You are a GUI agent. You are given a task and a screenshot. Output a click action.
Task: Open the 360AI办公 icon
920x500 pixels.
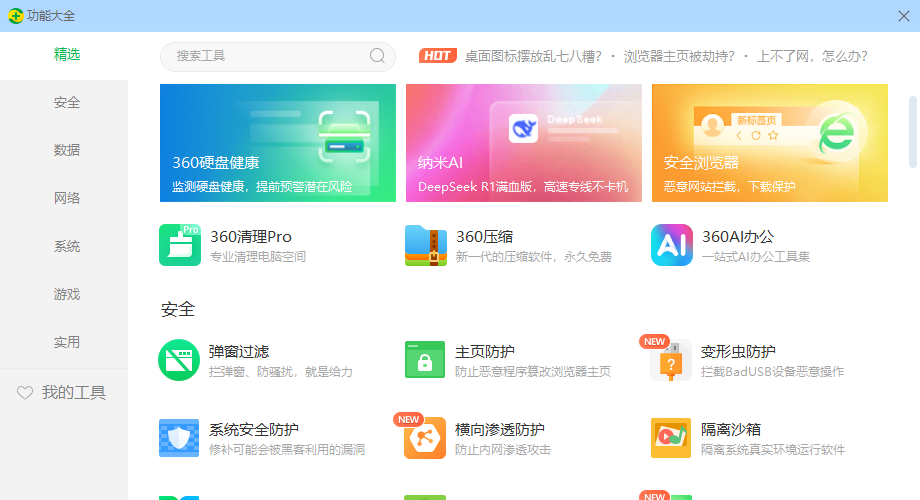[671, 245]
